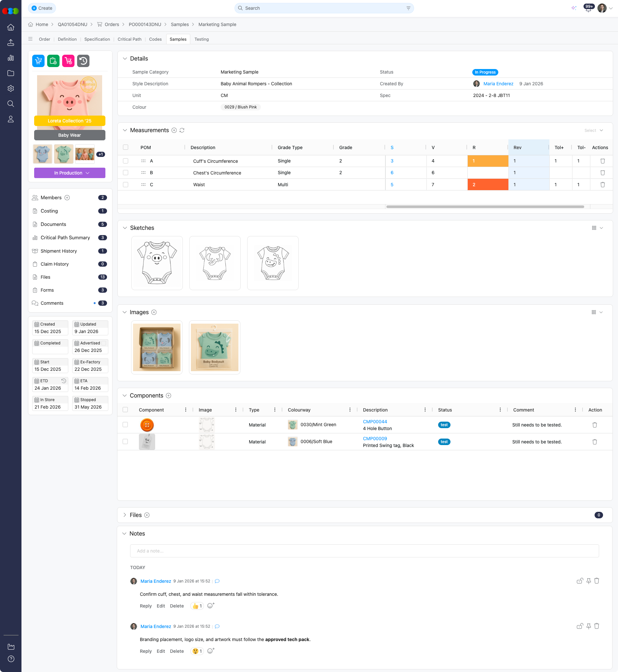Tick the select-all checkbox in Measurements
Image resolution: width=618 pixels, height=672 pixels.
click(126, 147)
